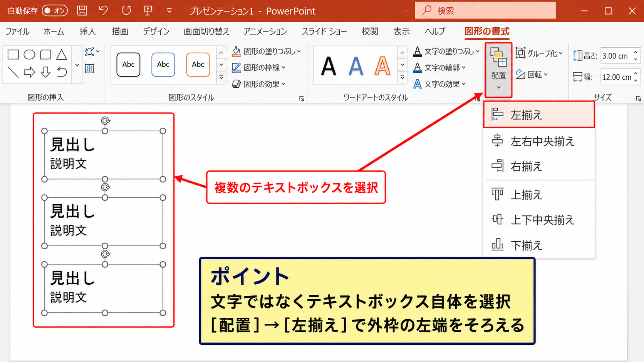Select the ellipse shape
The width and height of the screenshot is (644, 362).
point(29,55)
